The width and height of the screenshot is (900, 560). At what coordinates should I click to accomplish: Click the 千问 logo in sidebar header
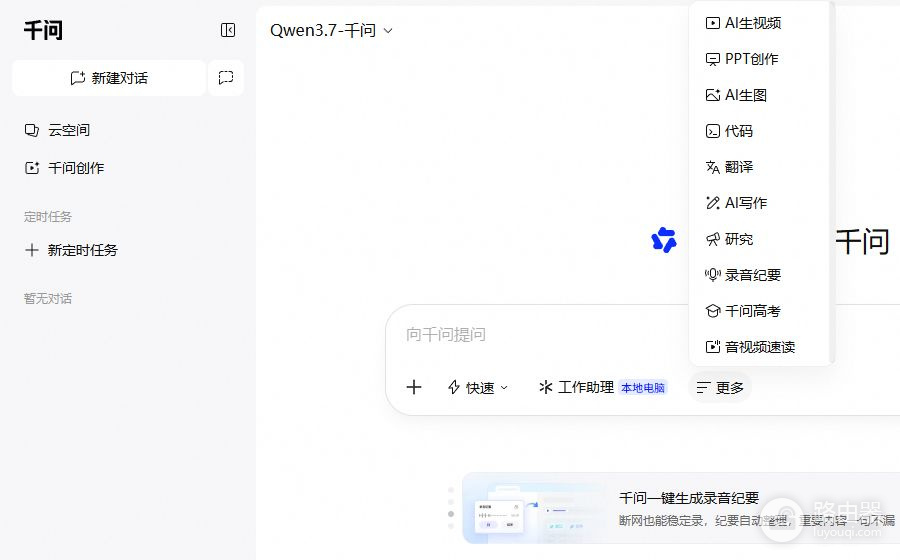click(43, 30)
